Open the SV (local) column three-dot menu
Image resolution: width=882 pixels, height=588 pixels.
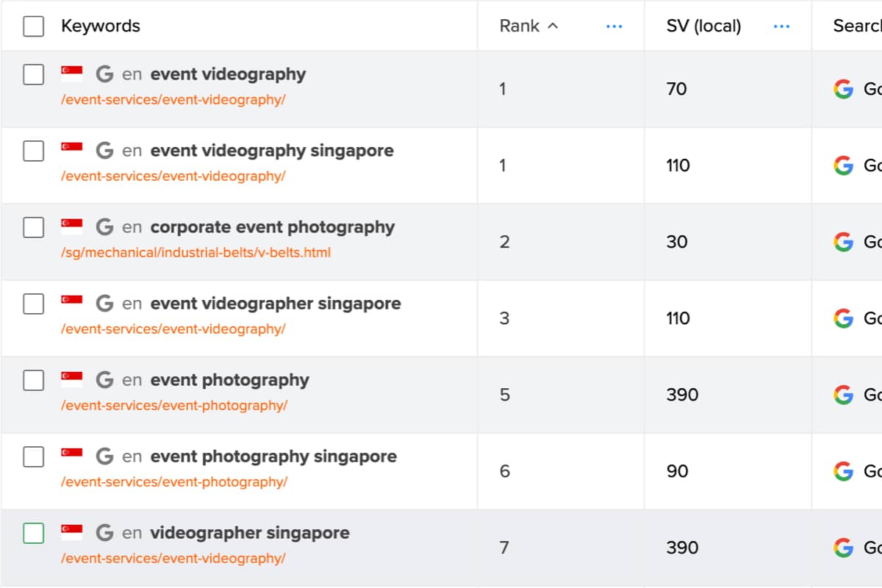pos(781,26)
